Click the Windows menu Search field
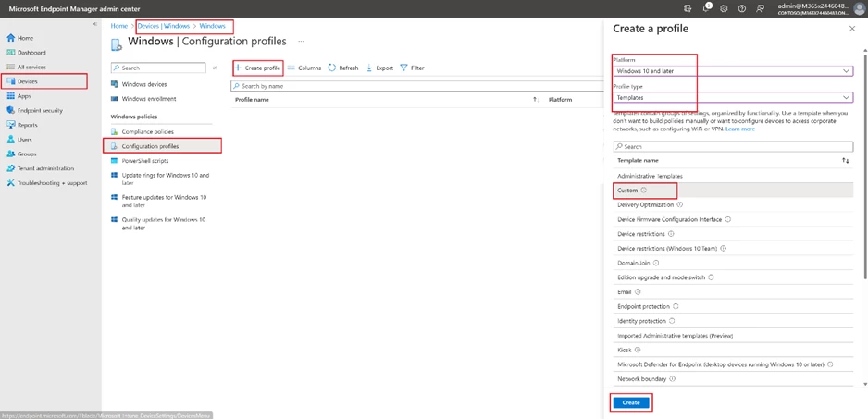This screenshot has width=868, height=419. [x=158, y=68]
